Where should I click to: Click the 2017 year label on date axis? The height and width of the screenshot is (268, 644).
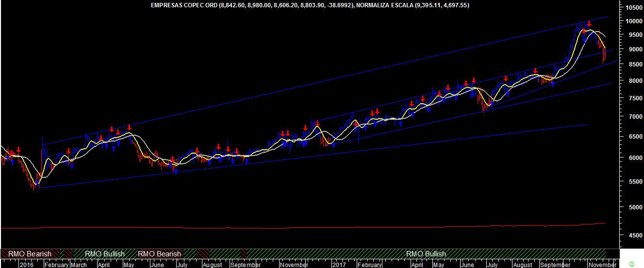tap(339, 265)
